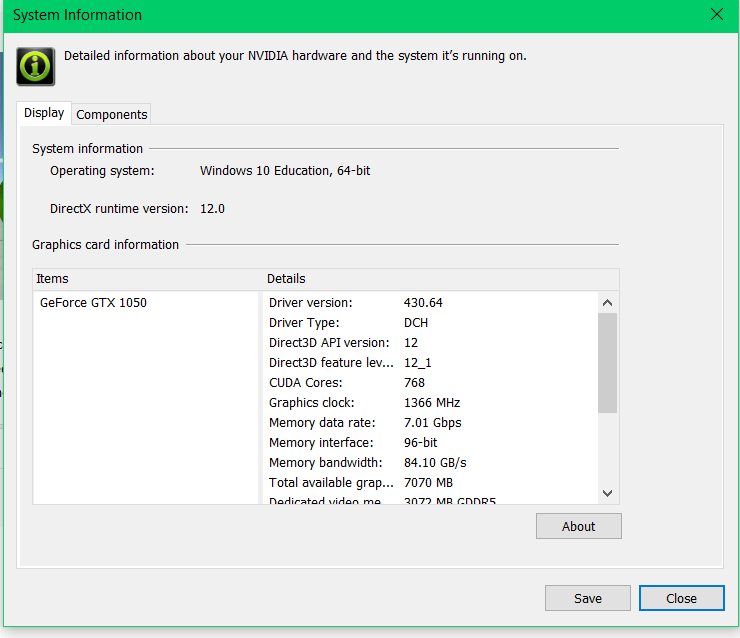Click the Memory interface 96-bit row

tap(430, 443)
